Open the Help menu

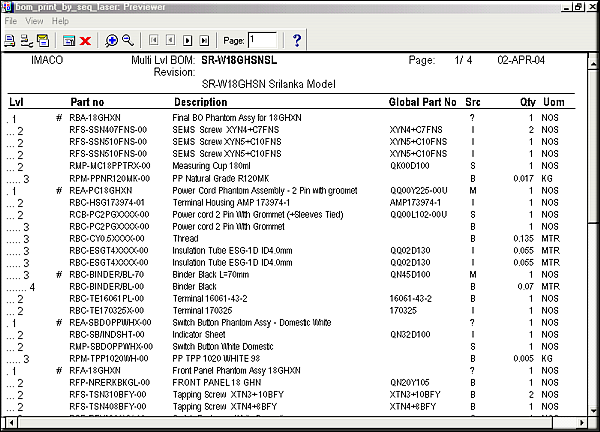[60, 20]
